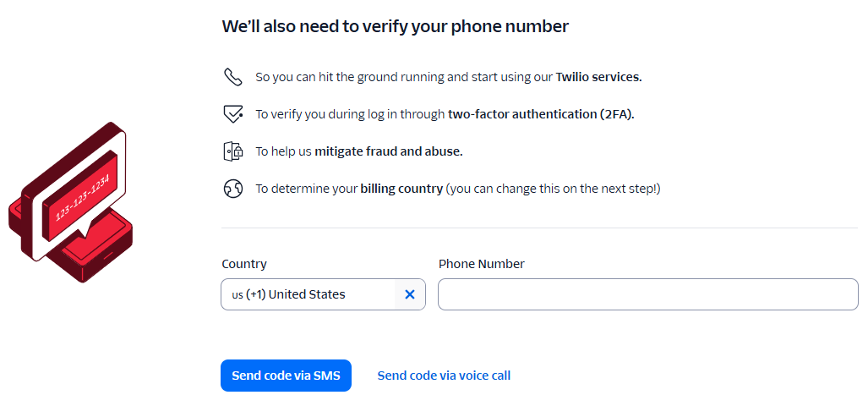This screenshot has width=868, height=406.
Task: Click the fraud mitigation lock icon
Action: pos(232,151)
